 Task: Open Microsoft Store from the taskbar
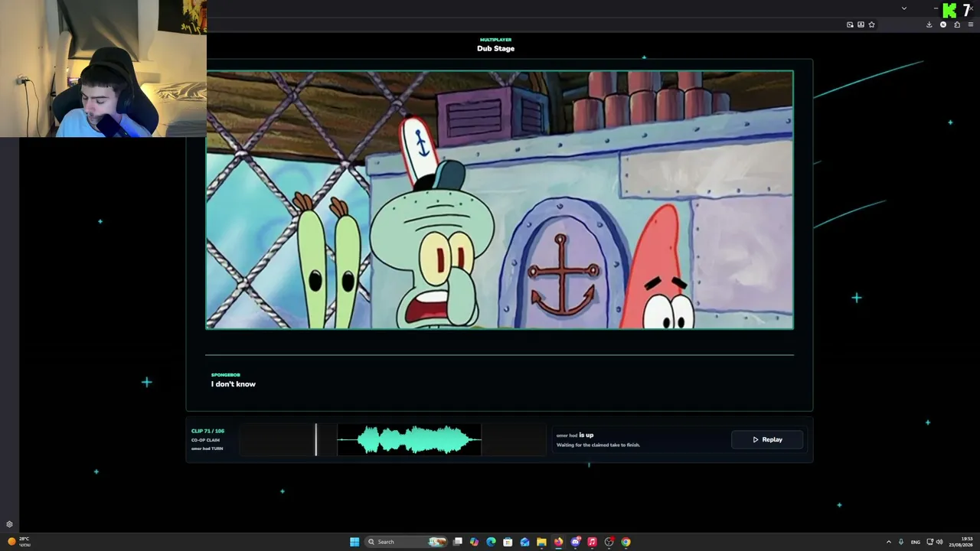tap(508, 542)
